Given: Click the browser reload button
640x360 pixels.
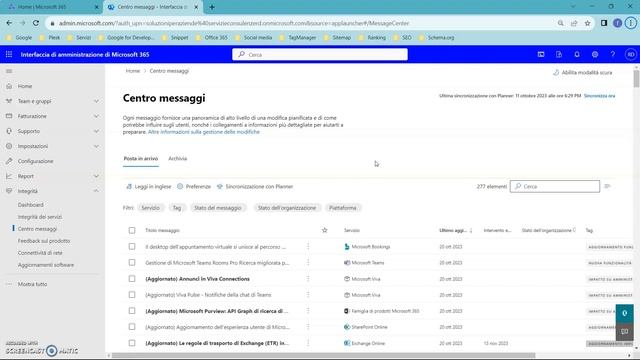Looking at the screenshot, I should click(36, 23).
